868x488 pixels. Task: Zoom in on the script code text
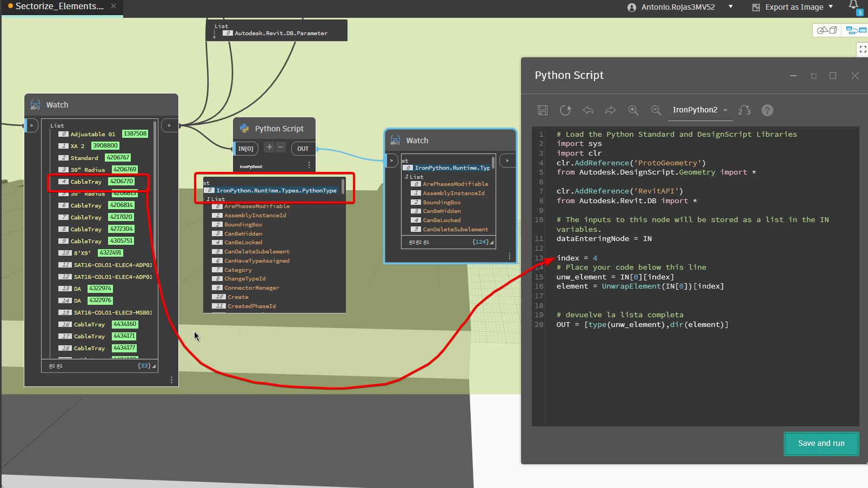coord(633,110)
